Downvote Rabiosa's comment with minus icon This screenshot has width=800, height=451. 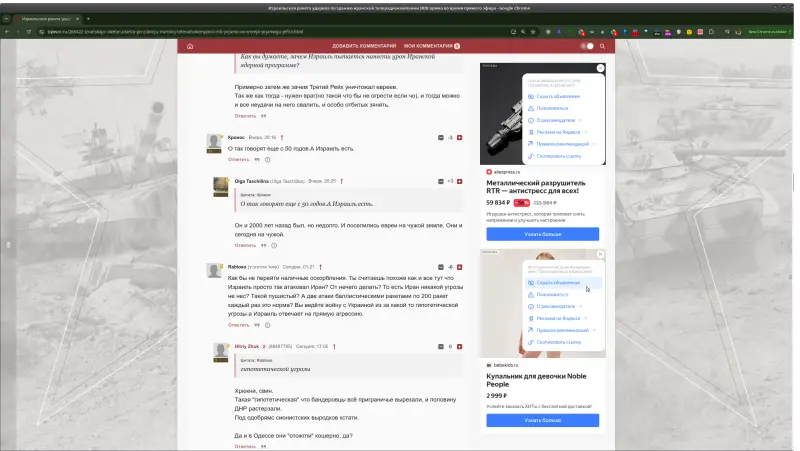click(x=441, y=267)
